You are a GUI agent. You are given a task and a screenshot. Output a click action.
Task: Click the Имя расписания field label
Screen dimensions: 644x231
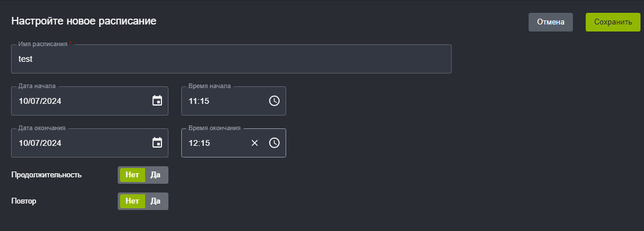coord(44,44)
